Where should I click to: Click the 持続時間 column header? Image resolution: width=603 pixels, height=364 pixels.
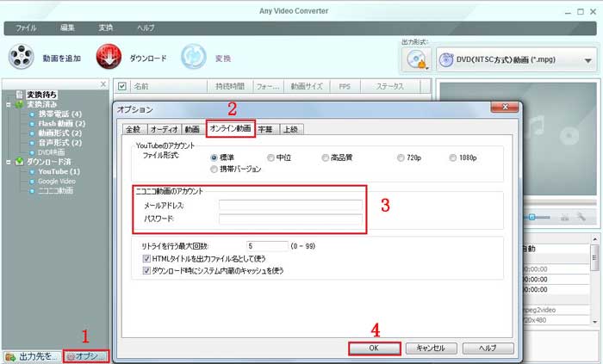230,86
